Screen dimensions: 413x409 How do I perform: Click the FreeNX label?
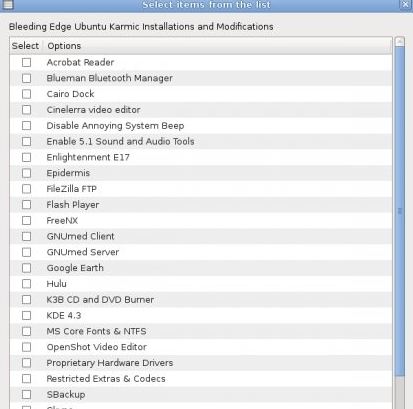click(x=62, y=221)
